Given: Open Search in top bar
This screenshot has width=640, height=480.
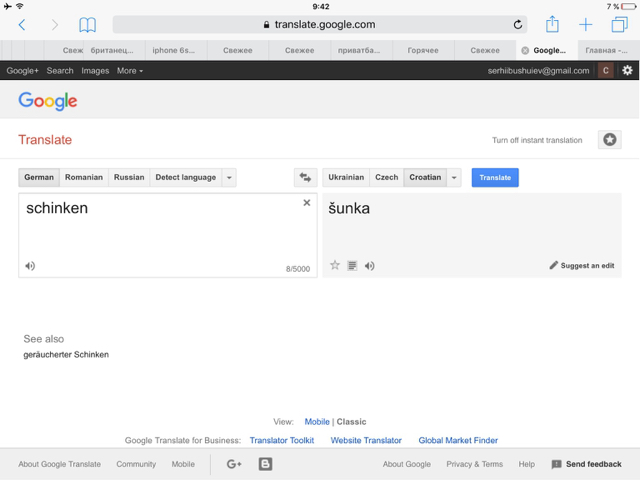Looking at the screenshot, I should point(60,71).
